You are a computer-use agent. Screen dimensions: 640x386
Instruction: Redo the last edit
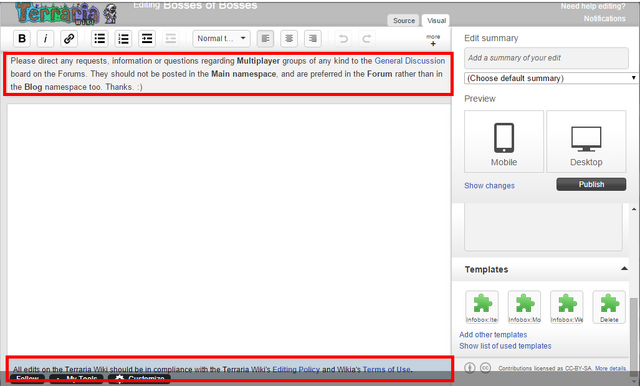pyautogui.click(x=367, y=39)
